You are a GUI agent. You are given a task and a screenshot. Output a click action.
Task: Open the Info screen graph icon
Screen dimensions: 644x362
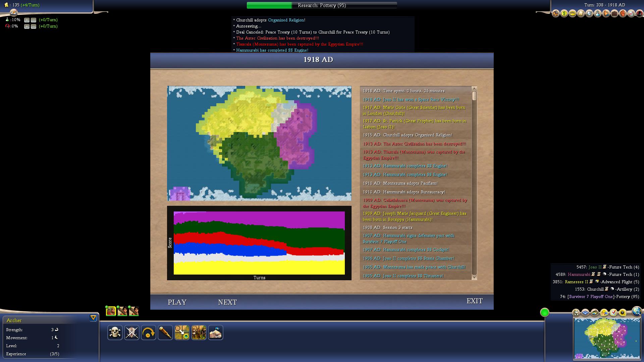click(631, 13)
